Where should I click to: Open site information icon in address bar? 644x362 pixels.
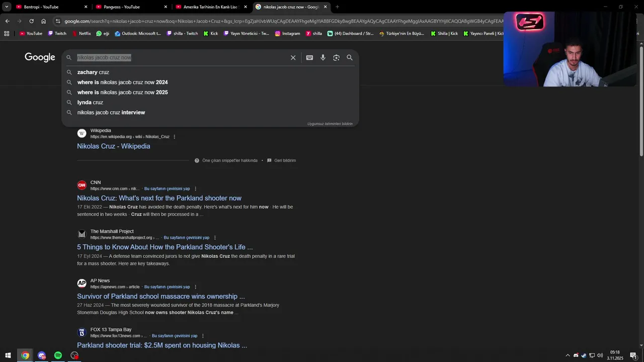[x=58, y=21]
